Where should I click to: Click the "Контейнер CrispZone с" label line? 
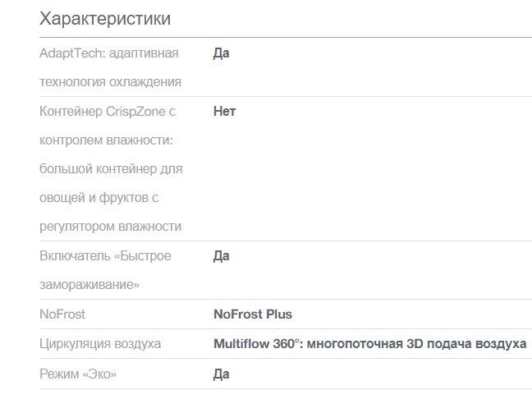(x=108, y=111)
